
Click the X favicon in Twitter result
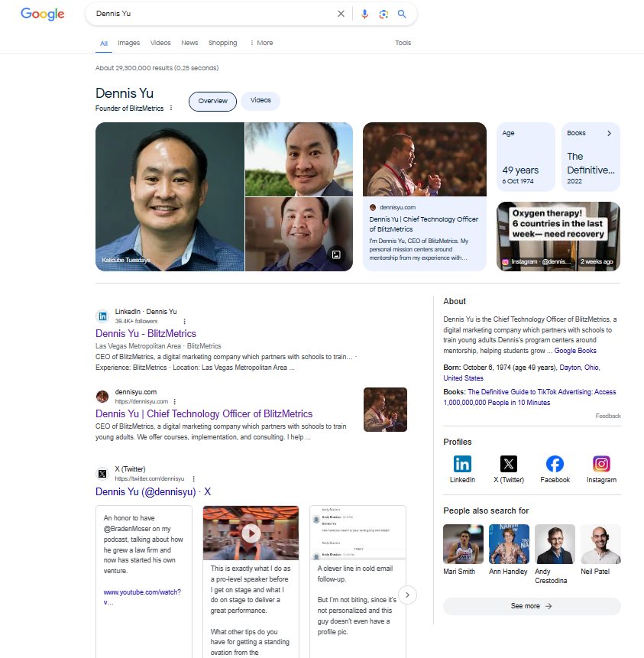(102, 474)
